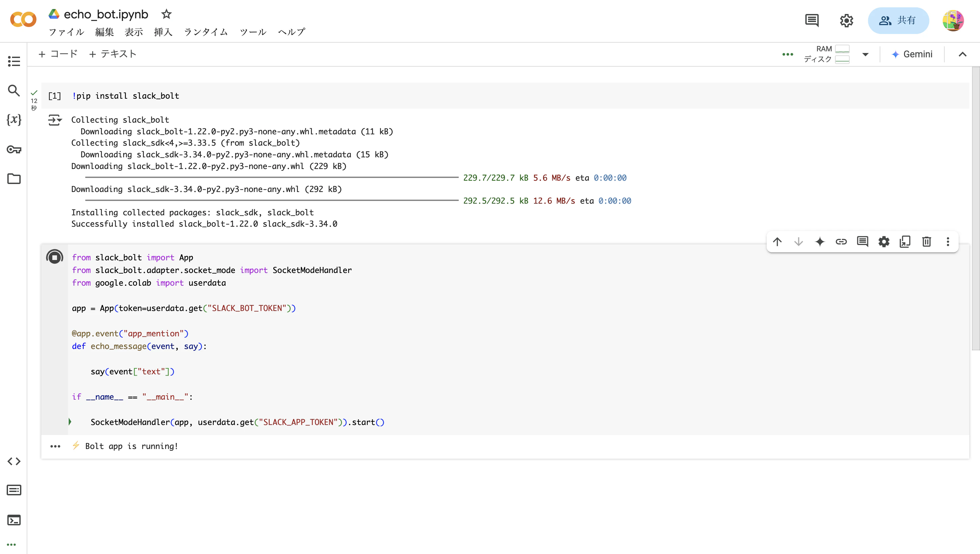
Task: Open the code snippets panel
Action: pyautogui.click(x=14, y=461)
